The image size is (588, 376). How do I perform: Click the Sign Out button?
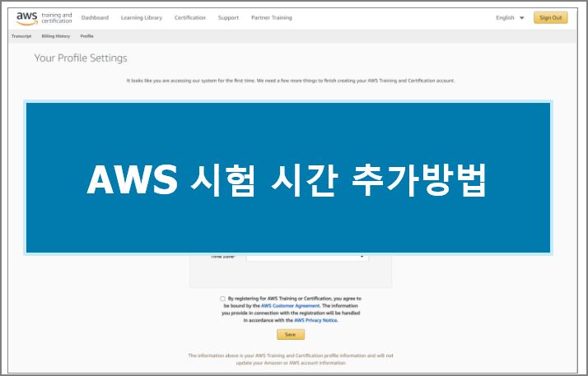click(550, 17)
